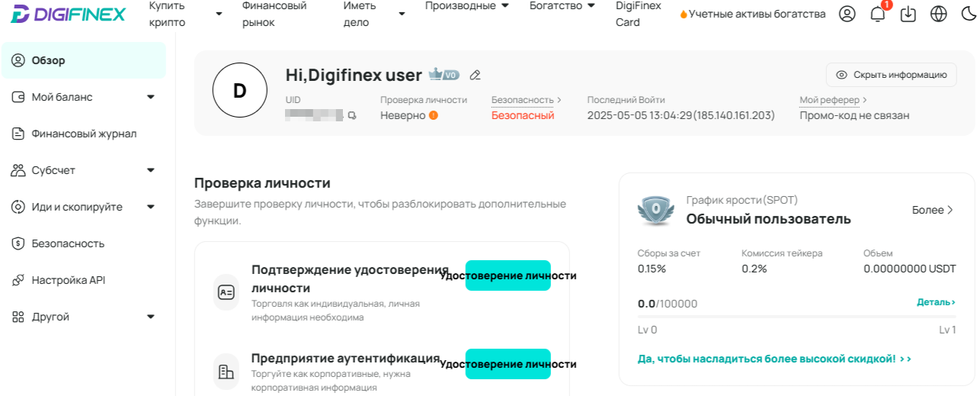
Task: Click the Настройка API icon
Action: tap(18, 280)
